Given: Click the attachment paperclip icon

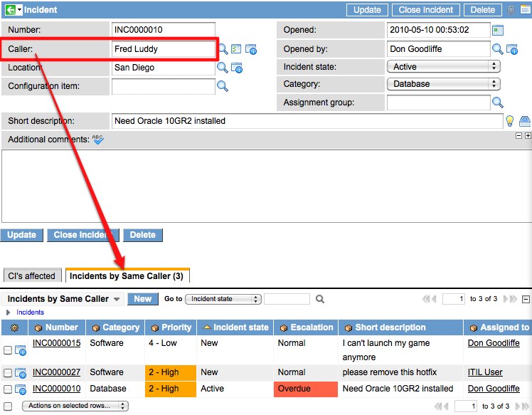Looking at the screenshot, I should tap(510, 10).
